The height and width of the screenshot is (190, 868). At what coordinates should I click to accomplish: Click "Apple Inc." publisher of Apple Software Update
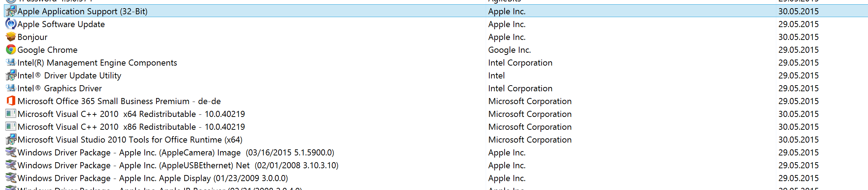click(507, 24)
